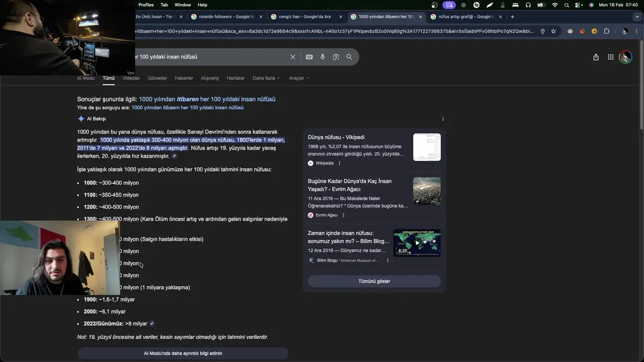Clear the search box with the X icon
Viewport: 644px width, 362px height.
coord(292,57)
